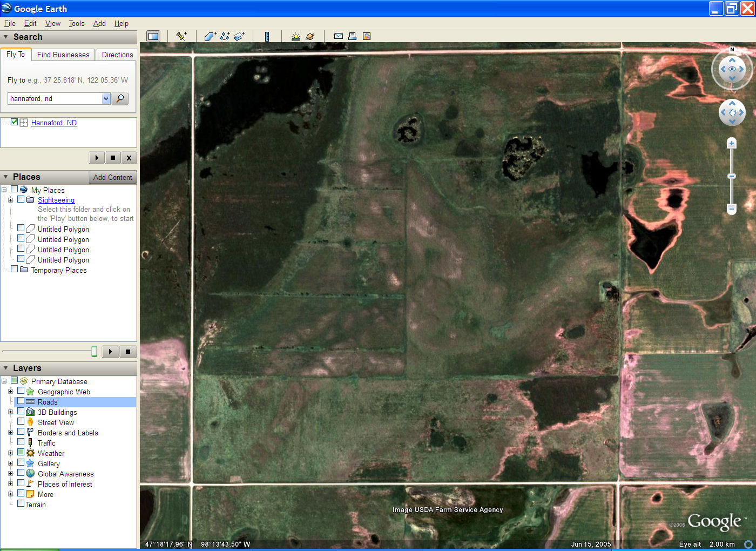Open the Hannaford, ND search result link

point(54,123)
